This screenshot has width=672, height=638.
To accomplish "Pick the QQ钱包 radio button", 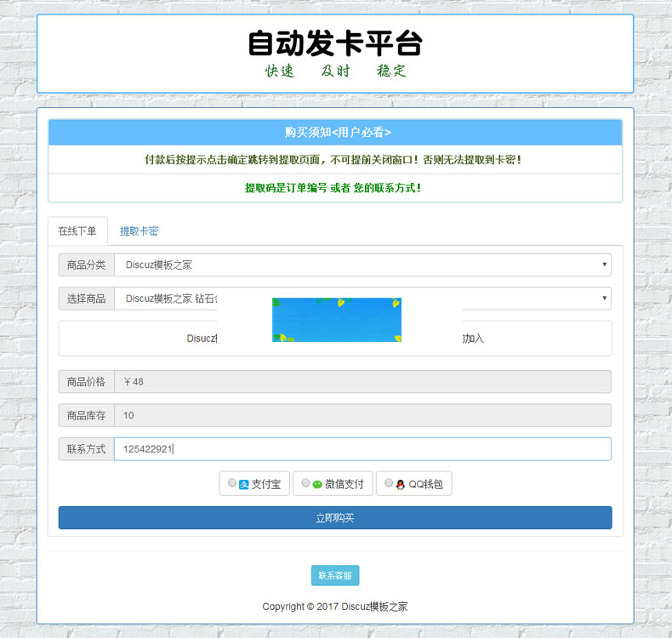I will click(389, 484).
